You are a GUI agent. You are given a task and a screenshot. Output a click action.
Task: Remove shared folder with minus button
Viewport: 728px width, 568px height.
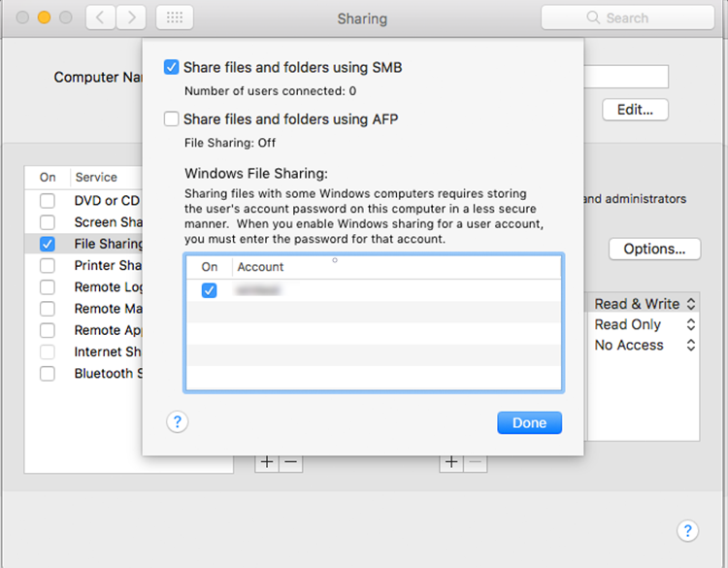click(290, 463)
